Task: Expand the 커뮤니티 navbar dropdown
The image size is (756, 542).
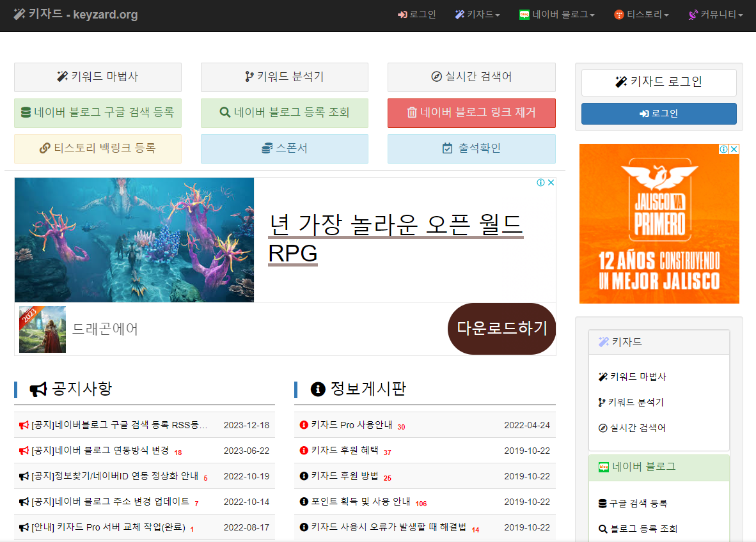Action: pyautogui.click(x=716, y=15)
